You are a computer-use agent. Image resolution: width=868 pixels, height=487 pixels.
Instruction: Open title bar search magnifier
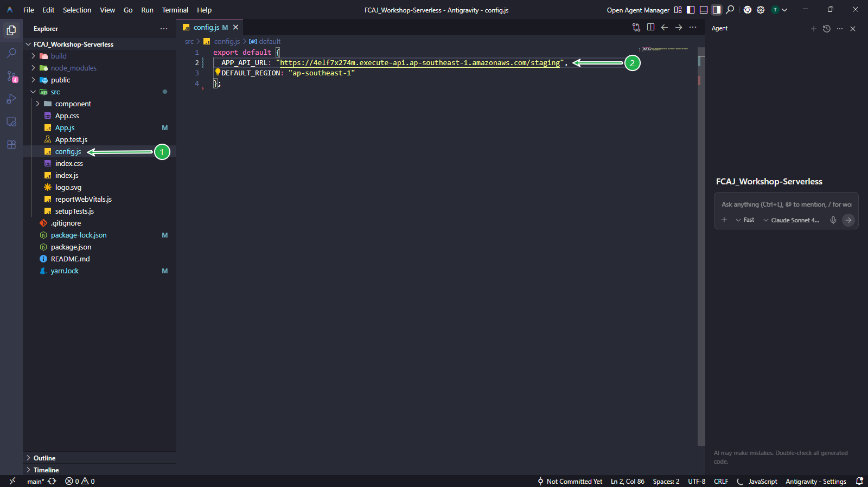(x=730, y=10)
